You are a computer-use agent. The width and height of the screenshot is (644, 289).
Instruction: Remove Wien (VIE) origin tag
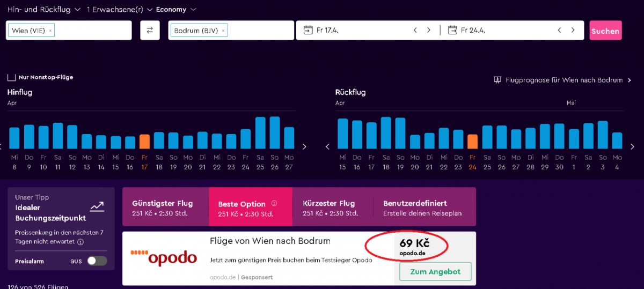pos(50,31)
